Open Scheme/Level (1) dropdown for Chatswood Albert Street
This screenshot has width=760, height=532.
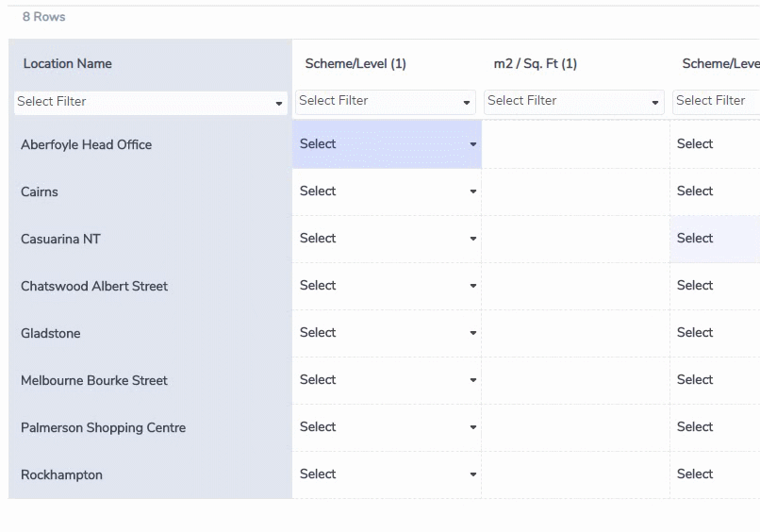pyautogui.click(x=387, y=285)
